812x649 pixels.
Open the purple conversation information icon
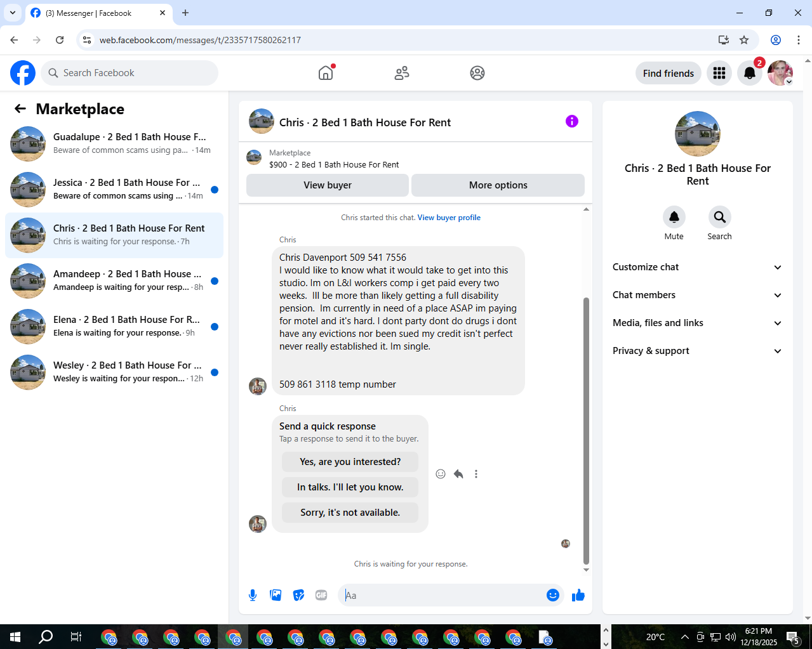point(572,121)
